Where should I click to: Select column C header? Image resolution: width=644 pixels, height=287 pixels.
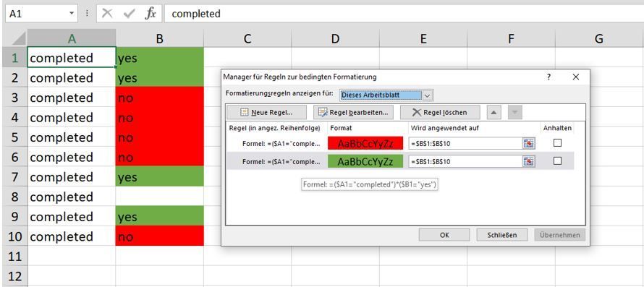(x=247, y=38)
